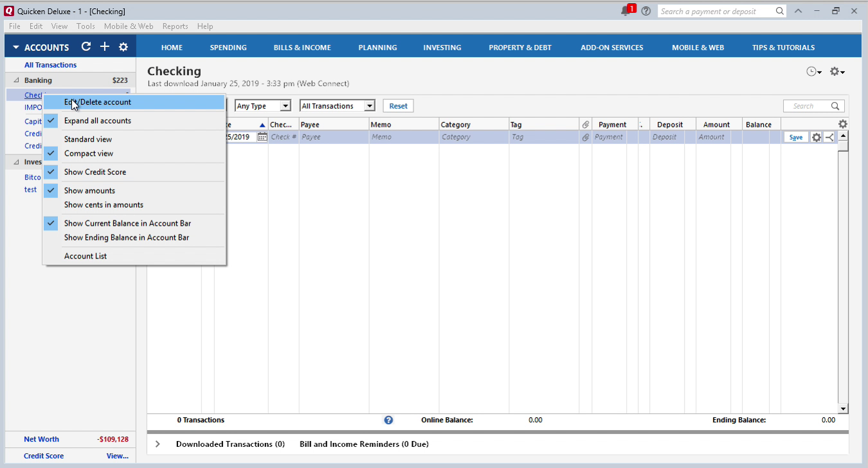Collapse the toolbar with up caret

[x=798, y=11]
